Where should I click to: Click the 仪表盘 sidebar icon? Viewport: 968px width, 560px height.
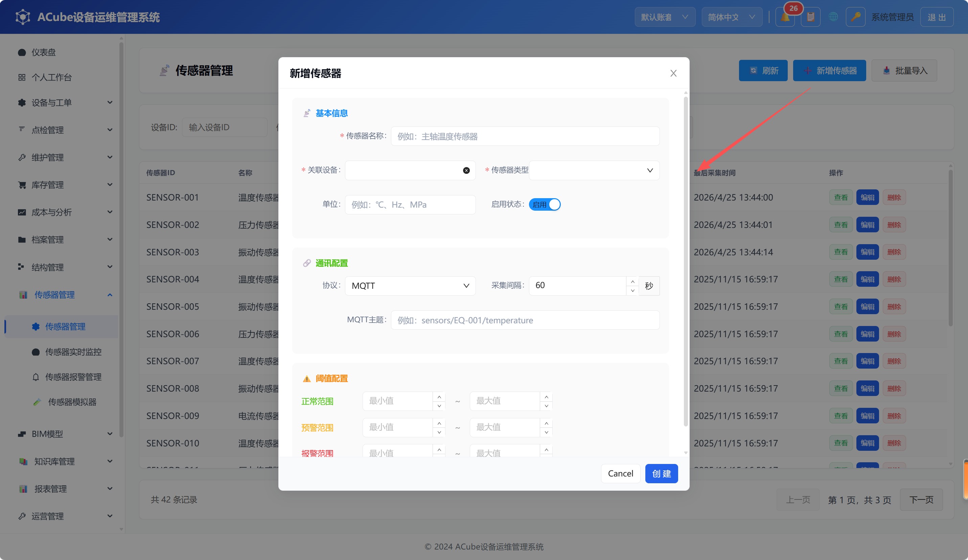pyautogui.click(x=22, y=52)
